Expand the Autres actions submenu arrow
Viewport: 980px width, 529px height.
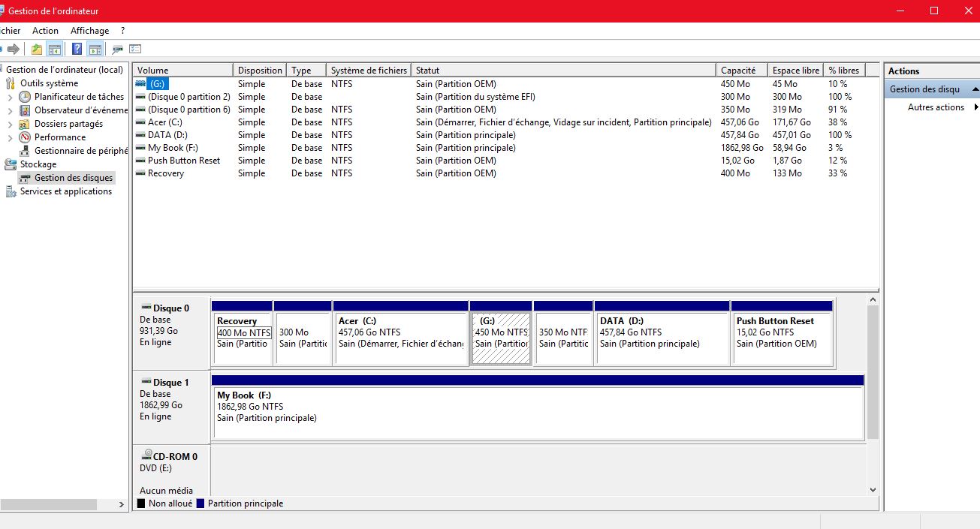pos(976,107)
